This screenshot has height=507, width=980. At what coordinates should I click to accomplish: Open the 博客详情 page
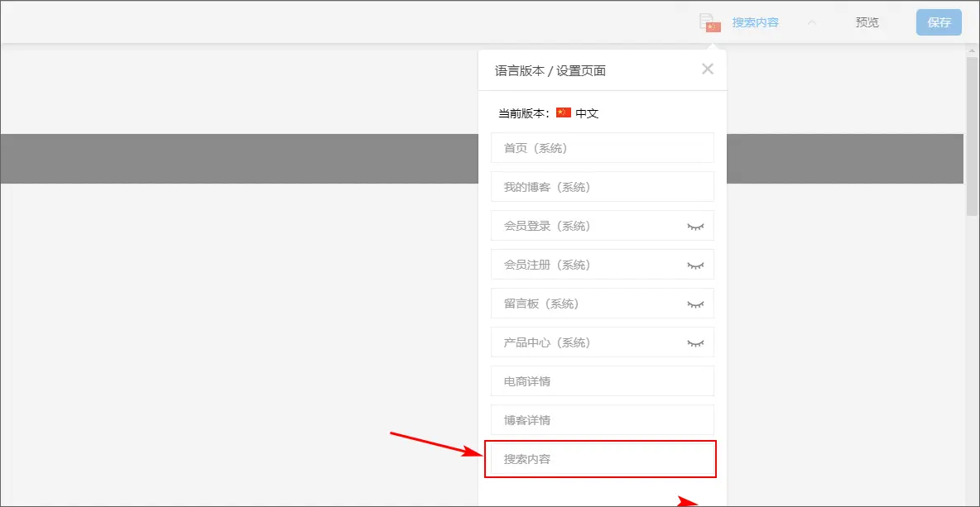tap(579, 420)
